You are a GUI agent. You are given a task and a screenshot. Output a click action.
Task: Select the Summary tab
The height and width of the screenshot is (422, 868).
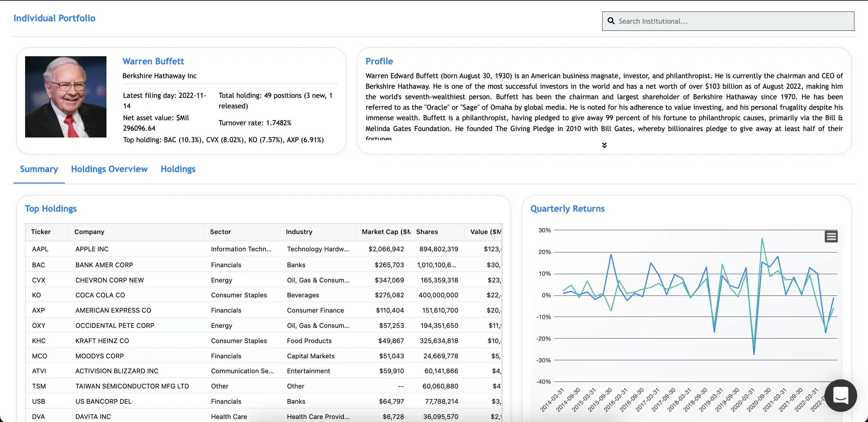(39, 169)
